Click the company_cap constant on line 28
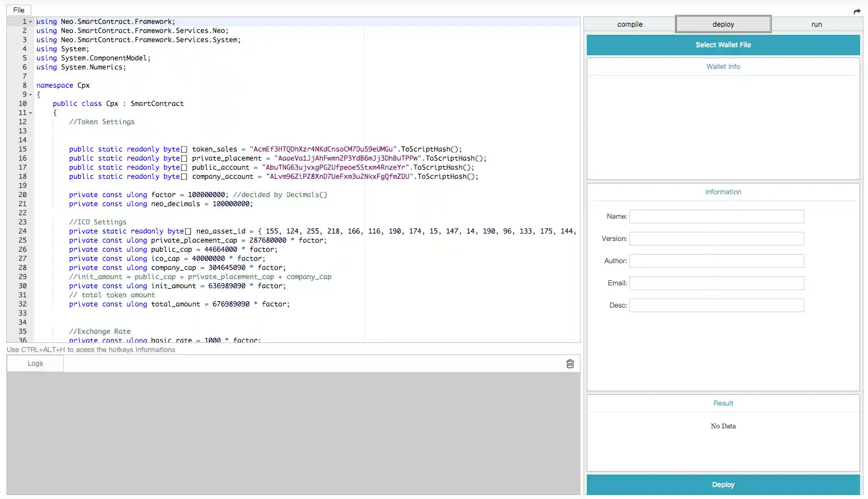Viewport: 868px width, 499px height. coord(174,268)
